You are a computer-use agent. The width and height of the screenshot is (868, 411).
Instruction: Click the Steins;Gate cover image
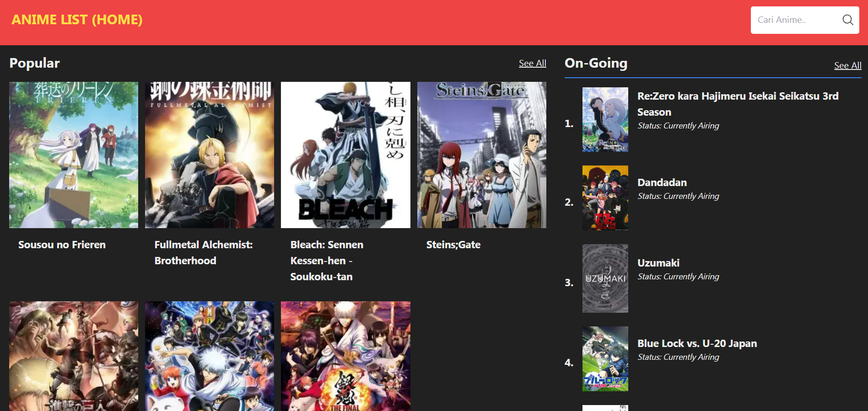click(x=481, y=155)
